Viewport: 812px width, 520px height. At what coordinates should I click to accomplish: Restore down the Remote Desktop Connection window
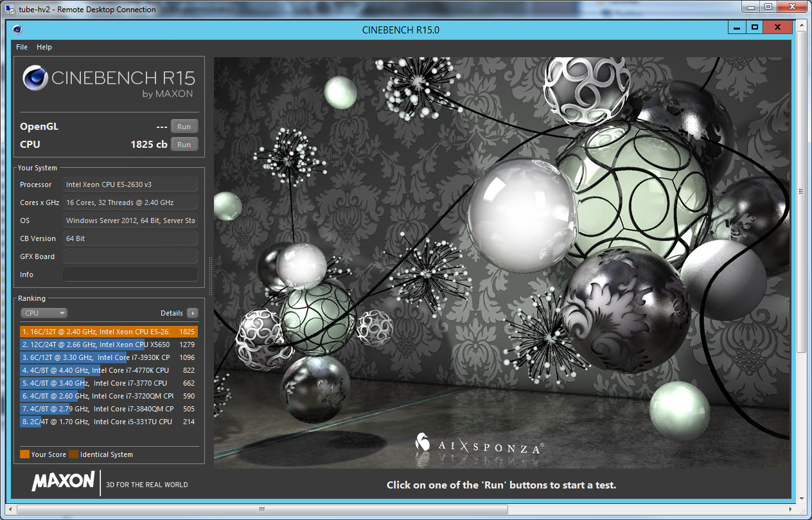(768, 6)
